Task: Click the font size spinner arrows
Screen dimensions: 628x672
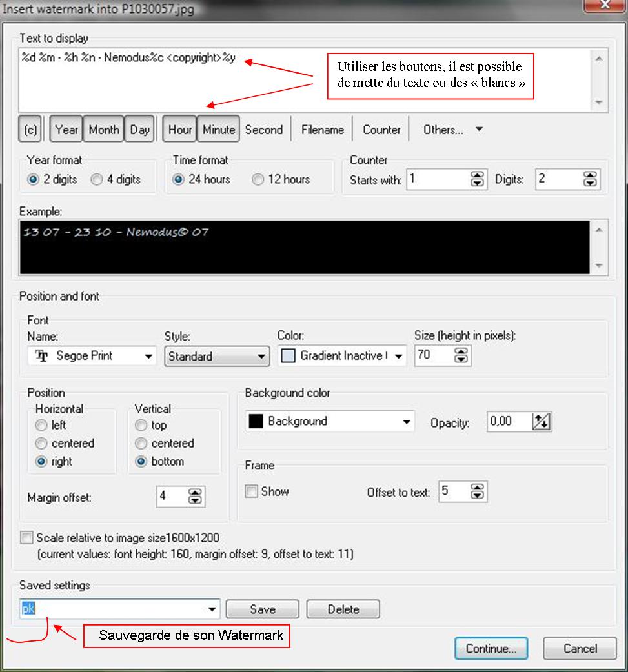Action: click(461, 355)
